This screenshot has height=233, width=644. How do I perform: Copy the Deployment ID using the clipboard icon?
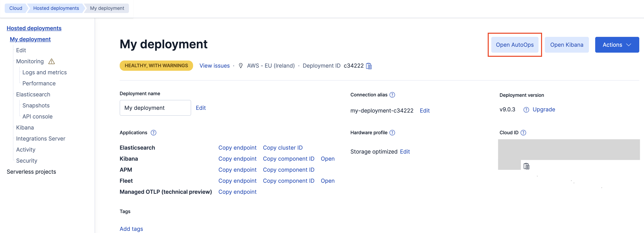click(x=369, y=66)
